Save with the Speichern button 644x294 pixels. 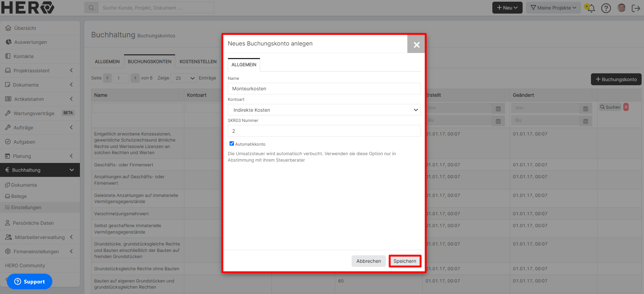405,261
